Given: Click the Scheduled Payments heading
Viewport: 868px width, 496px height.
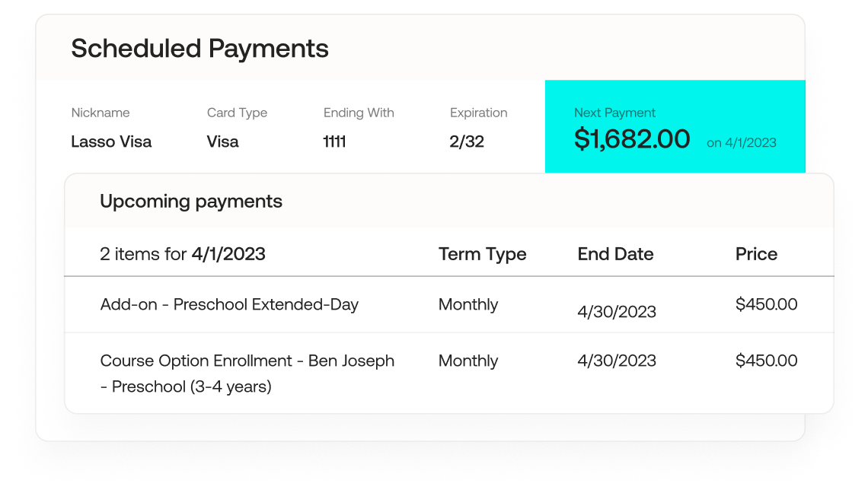Looking at the screenshot, I should tap(199, 49).
